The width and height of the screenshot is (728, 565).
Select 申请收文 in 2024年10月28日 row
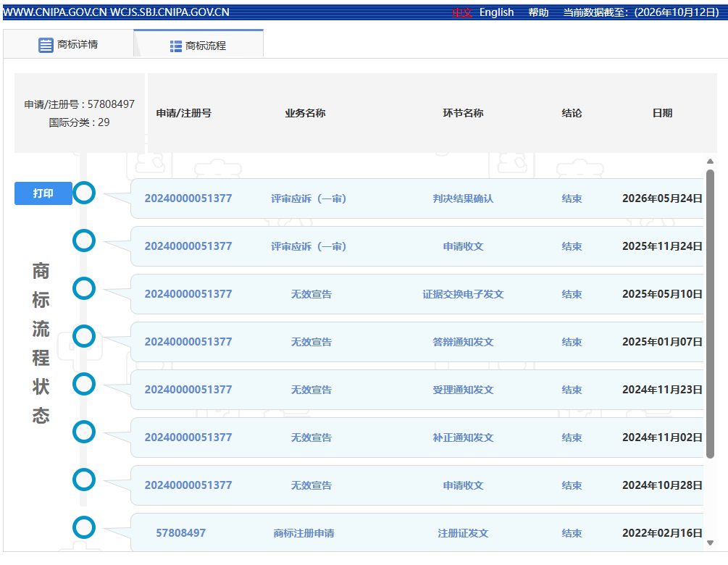point(463,485)
